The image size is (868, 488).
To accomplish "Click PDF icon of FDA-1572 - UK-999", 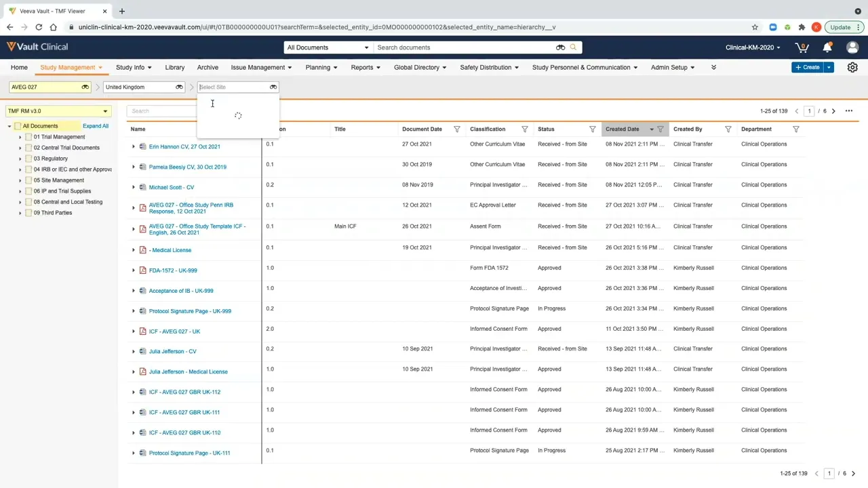I will pos(142,270).
